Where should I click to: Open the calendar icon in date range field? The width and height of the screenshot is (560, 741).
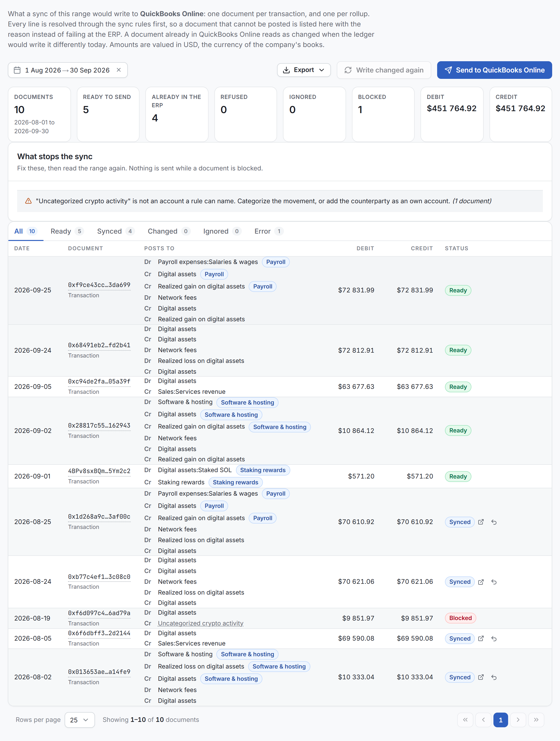coord(17,70)
